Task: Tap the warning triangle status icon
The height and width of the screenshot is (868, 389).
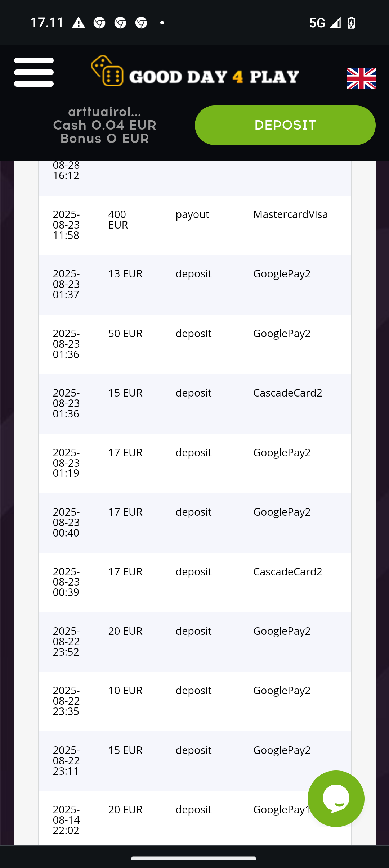Action: (78, 23)
